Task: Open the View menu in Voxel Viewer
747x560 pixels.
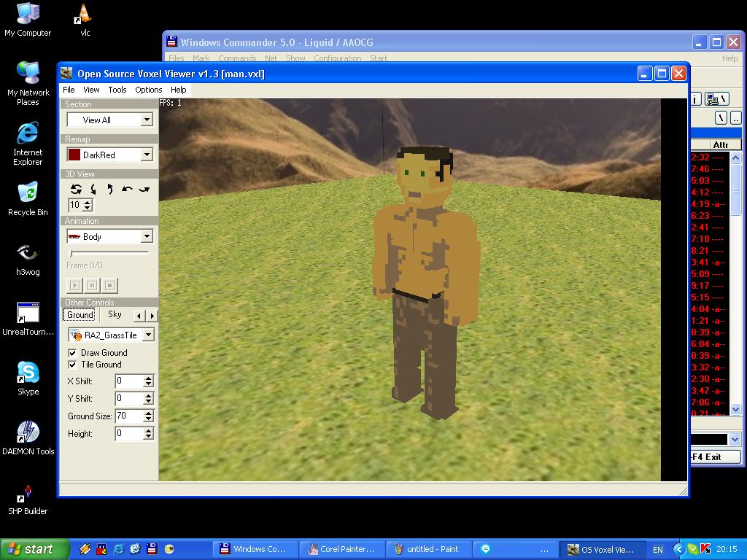Action: [91, 90]
